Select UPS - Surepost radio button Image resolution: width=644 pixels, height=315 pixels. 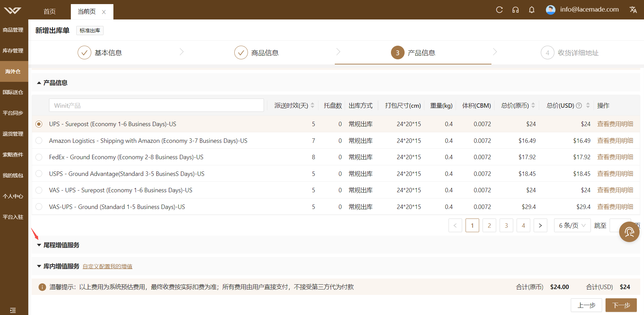(39, 124)
